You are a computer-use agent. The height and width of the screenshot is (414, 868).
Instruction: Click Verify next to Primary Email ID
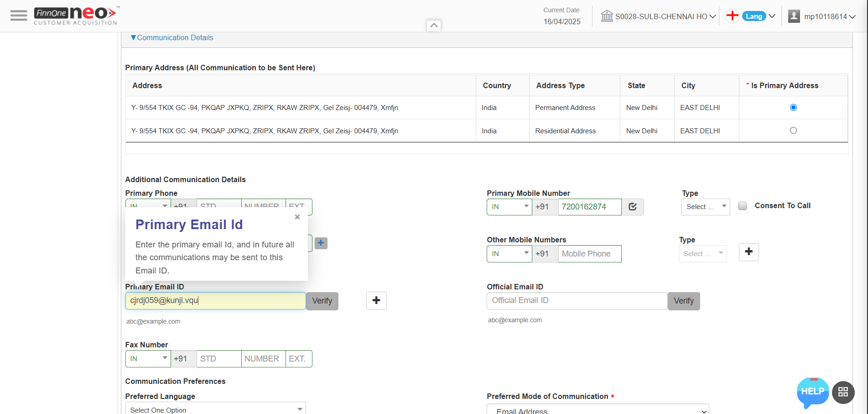[x=322, y=301]
